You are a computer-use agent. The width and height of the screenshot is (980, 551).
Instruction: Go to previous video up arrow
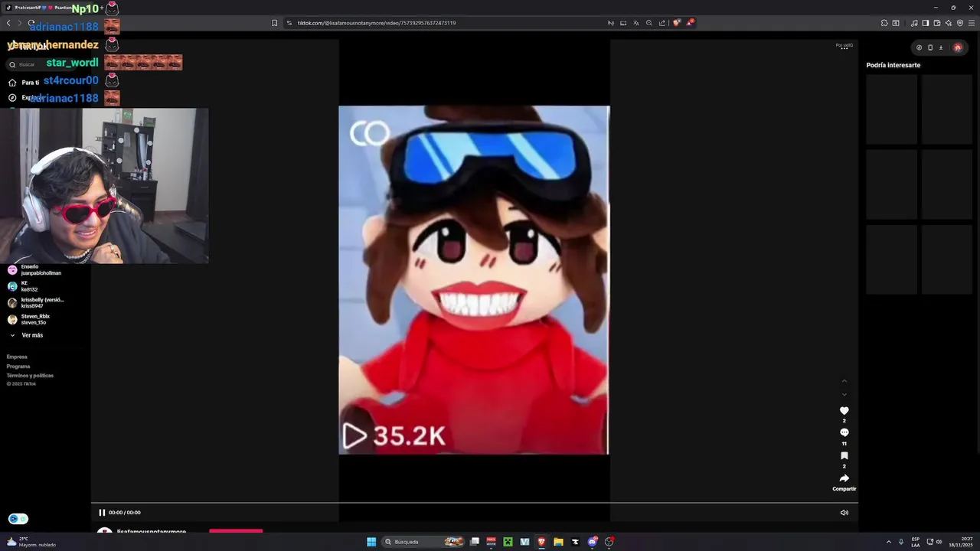844,381
